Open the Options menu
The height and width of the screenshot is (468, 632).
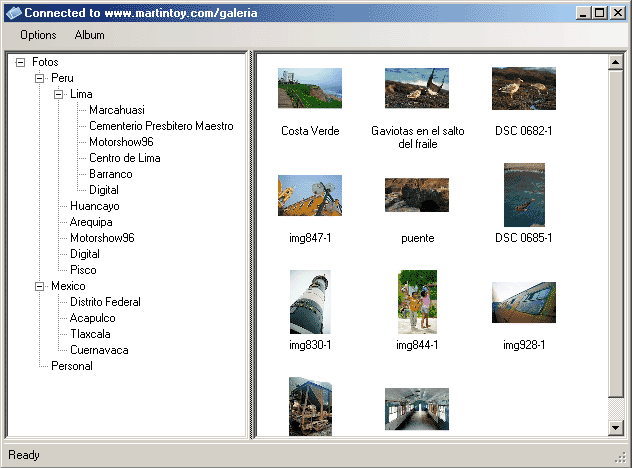(38, 35)
